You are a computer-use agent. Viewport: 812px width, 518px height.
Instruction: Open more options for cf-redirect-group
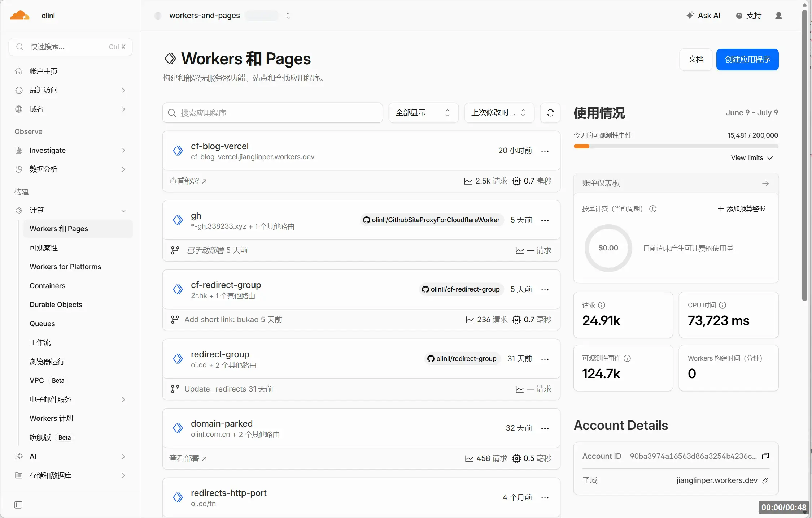545,290
